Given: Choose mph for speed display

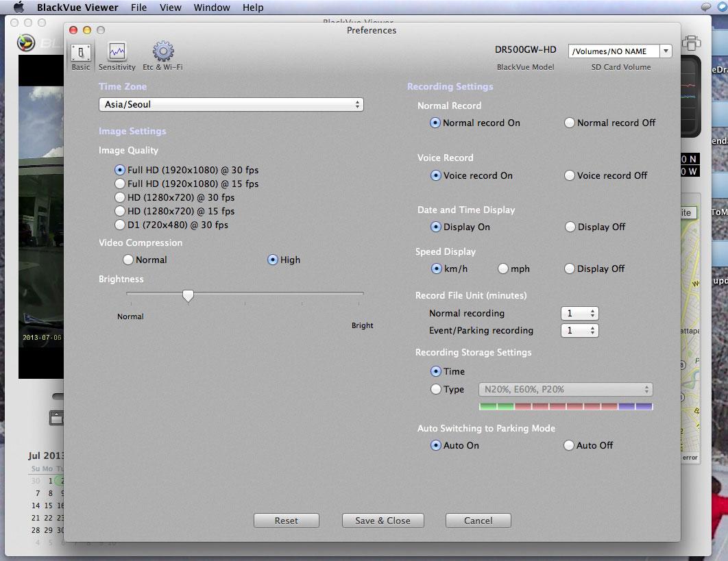Looking at the screenshot, I should pos(503,269).
